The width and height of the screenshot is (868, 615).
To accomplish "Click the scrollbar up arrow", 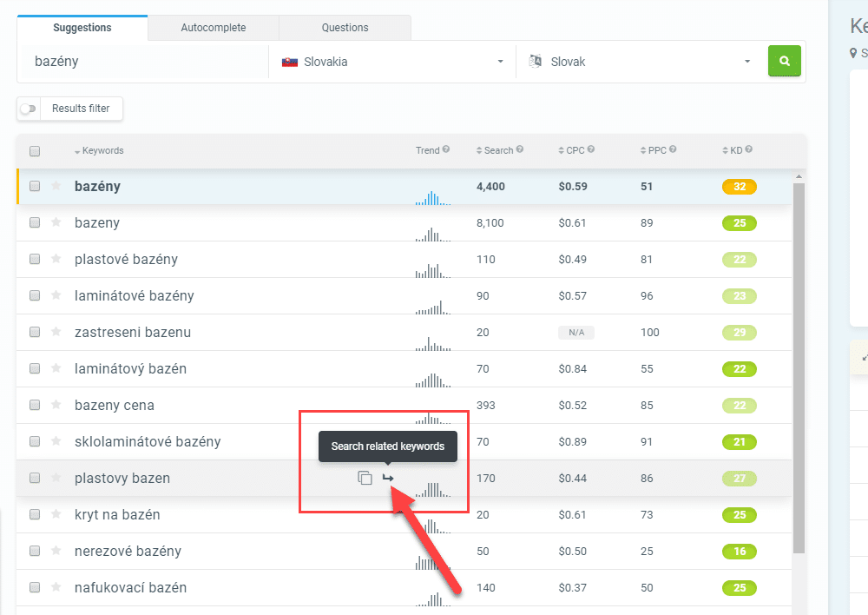I will tap(799, 176).
